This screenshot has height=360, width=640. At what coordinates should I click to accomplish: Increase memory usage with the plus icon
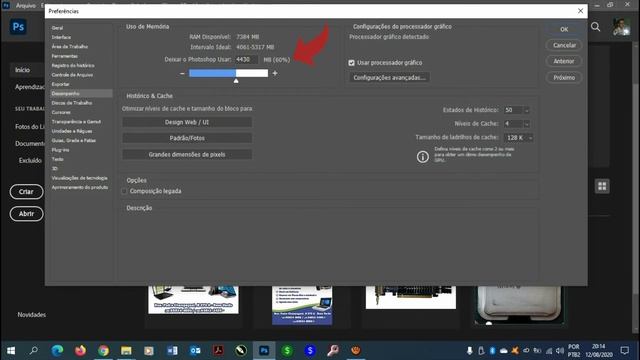pyautogui.click(x=275, y=73)
